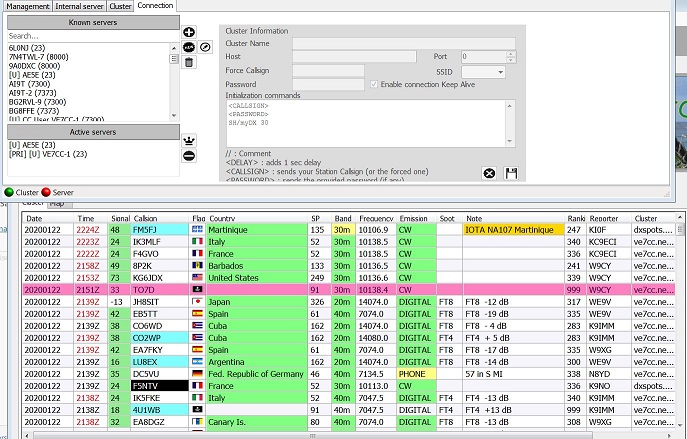The width and height of the screenshot is (687, 439).
Task: Select the Canary Is. flag in EA8DGZ row
Action: 197,422
